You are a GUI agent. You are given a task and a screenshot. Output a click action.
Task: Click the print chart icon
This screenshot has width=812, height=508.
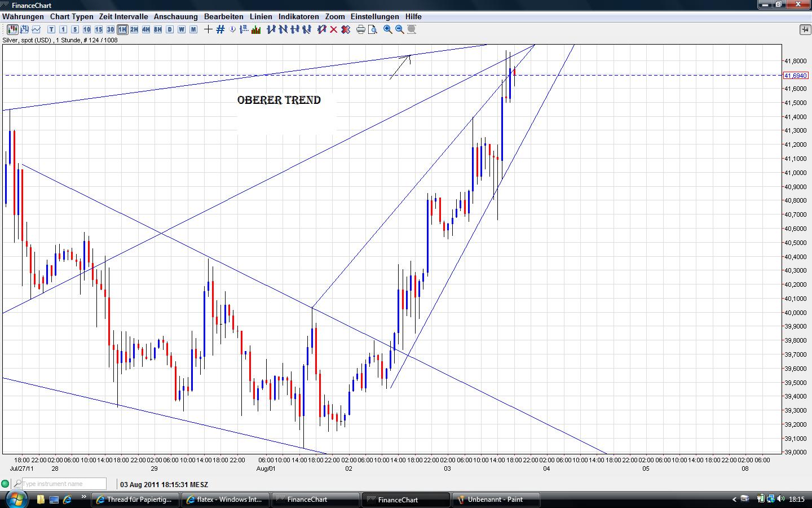click(x=361, y=29)
